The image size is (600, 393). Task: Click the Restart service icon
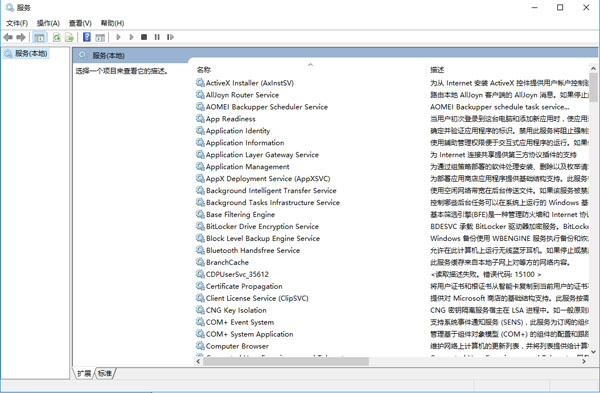tap(170, 37)
